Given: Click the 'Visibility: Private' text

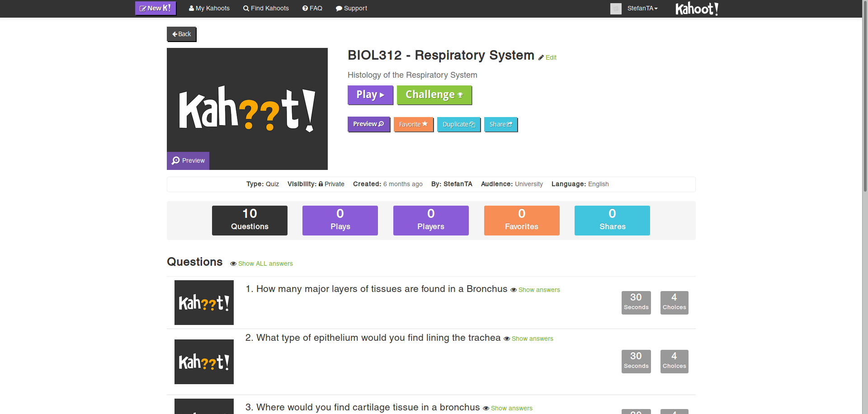Looking at the screenshot, I should click(316, 184).
